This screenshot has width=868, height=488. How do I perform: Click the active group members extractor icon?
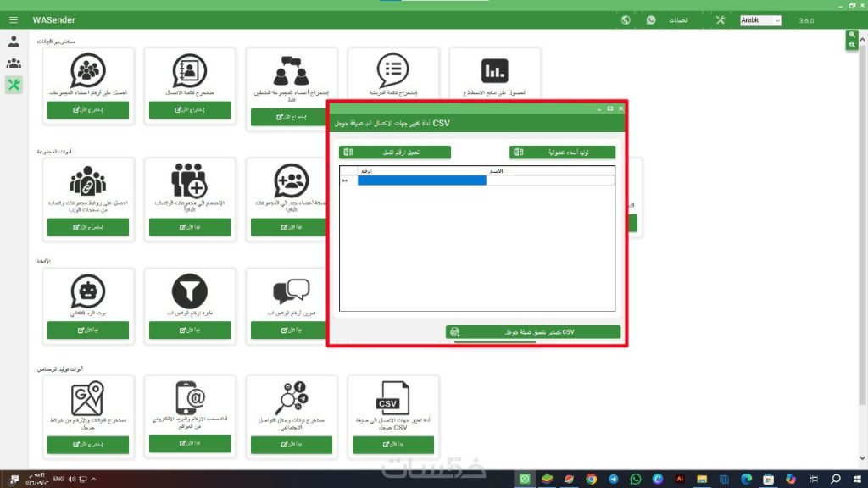click(x=292, y=70)
